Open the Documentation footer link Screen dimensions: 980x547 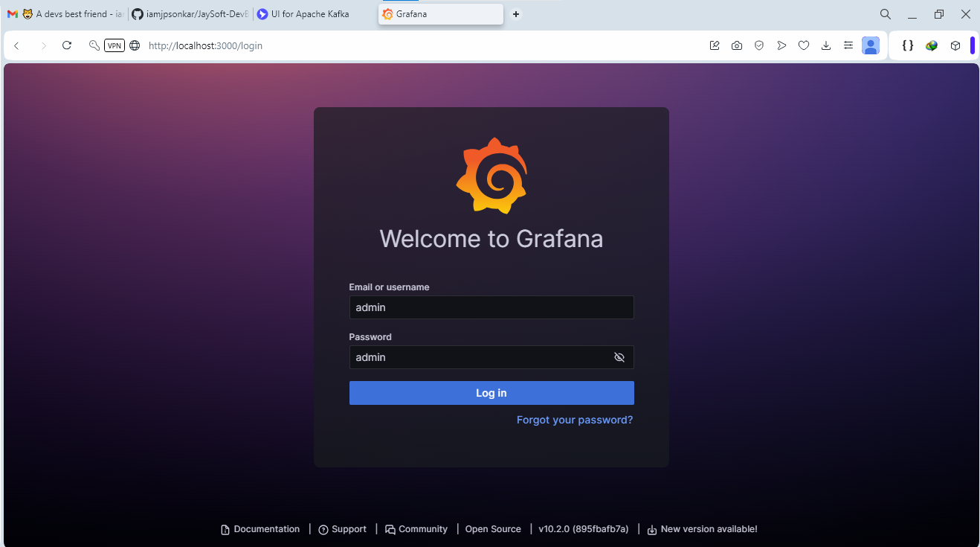point(260,529)
